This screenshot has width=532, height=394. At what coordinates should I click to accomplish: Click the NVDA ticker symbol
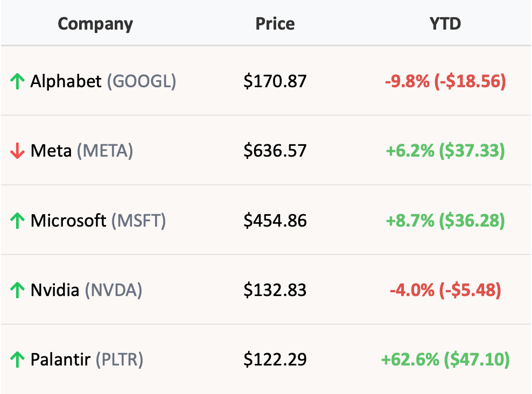114,290
